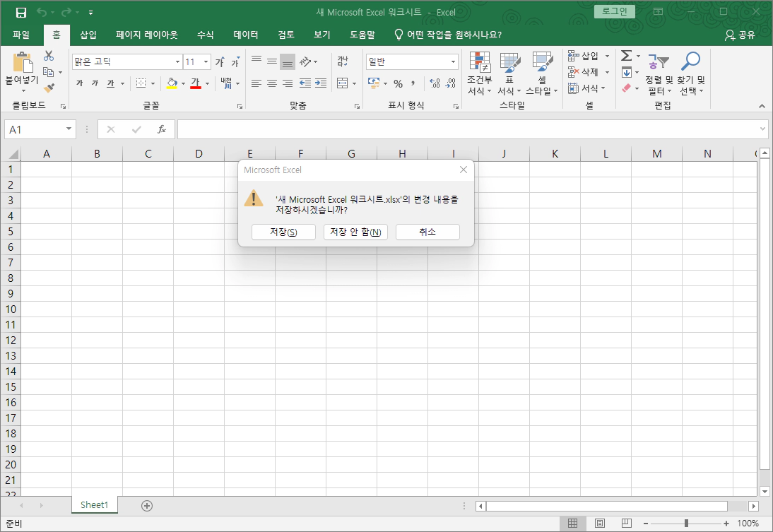Click the 취소 cancel button

(x=427, y=232)
